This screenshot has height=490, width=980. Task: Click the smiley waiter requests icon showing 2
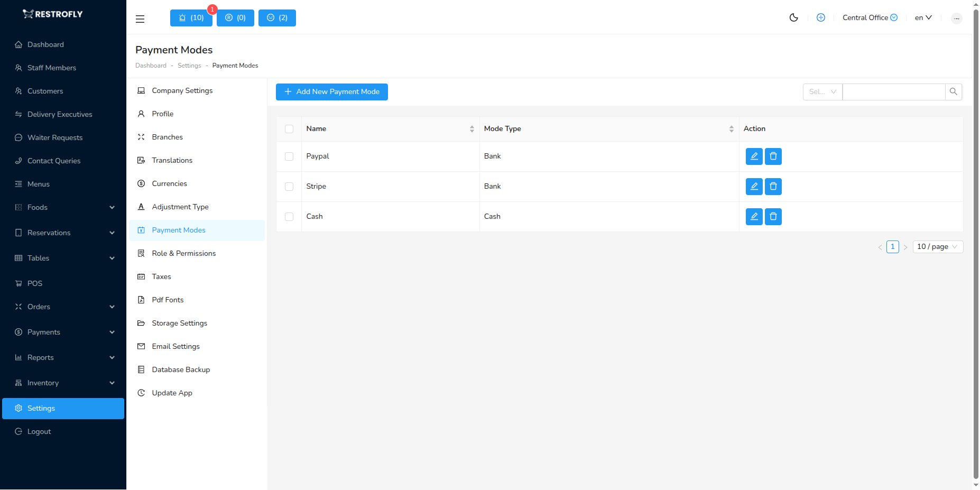point(277,17)
